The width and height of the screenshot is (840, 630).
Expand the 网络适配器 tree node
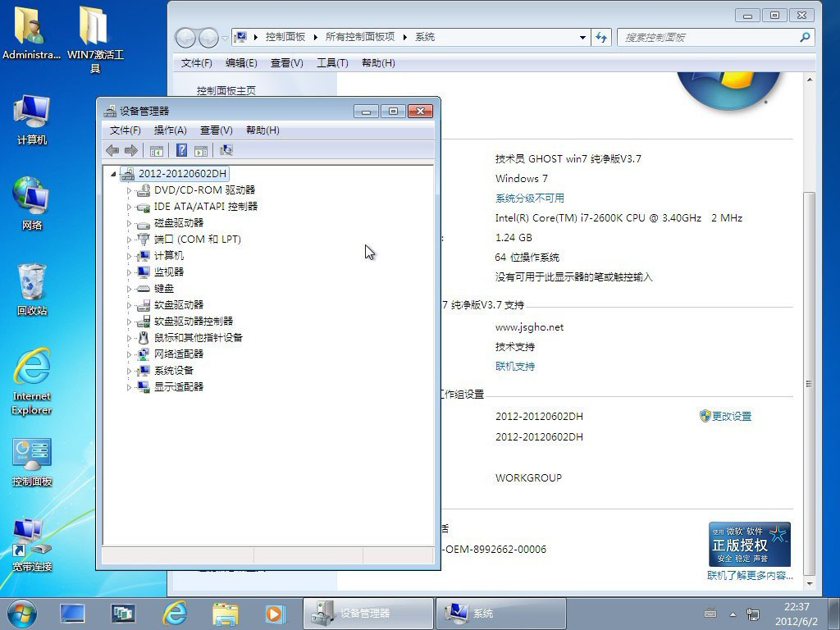pos(129,354)
